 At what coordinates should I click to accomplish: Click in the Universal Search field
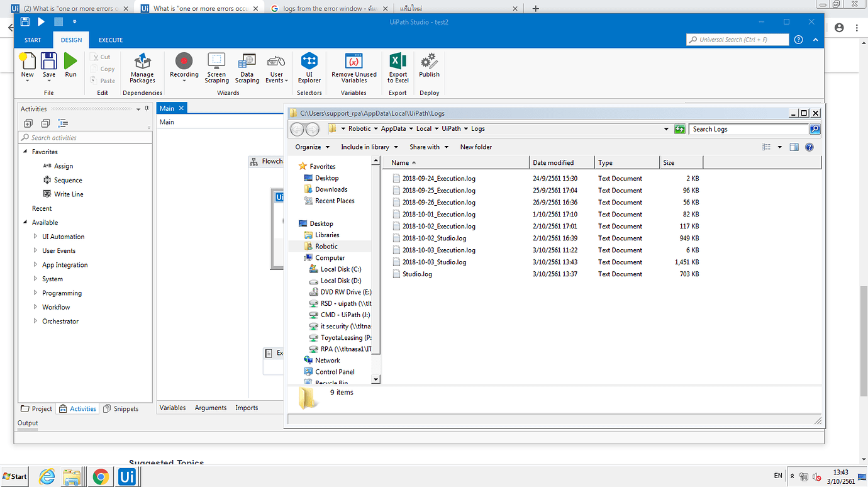click(737, 40)
